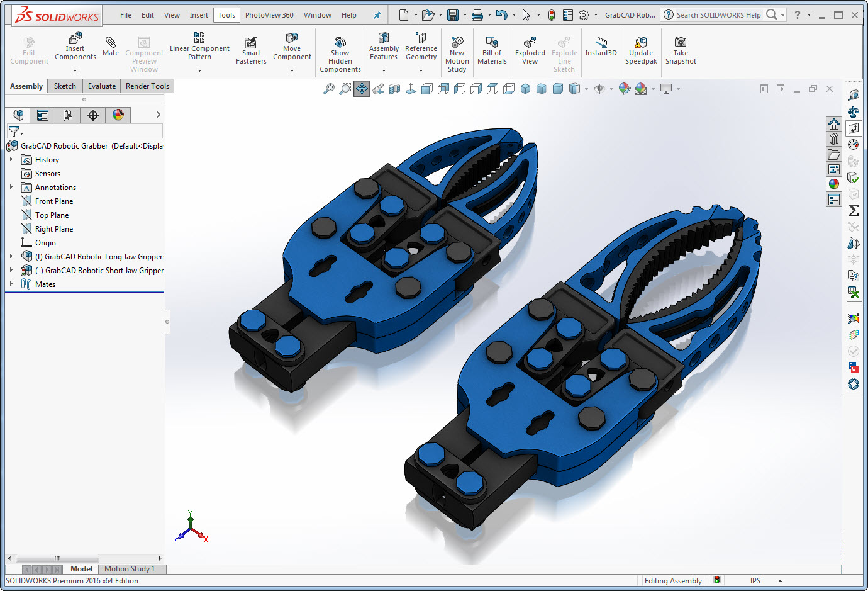This screenshot has height=591, width=868.
Task: Click the status bar rebuild indicator
Action: coord(716,580)
